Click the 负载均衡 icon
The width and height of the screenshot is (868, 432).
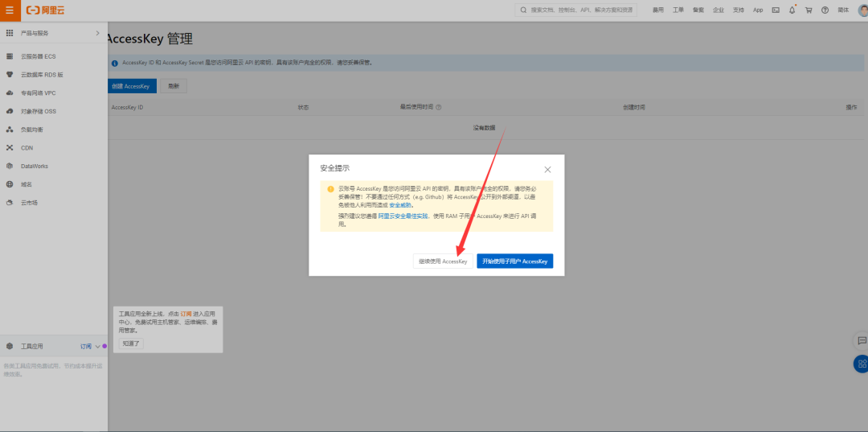[10, 130]
